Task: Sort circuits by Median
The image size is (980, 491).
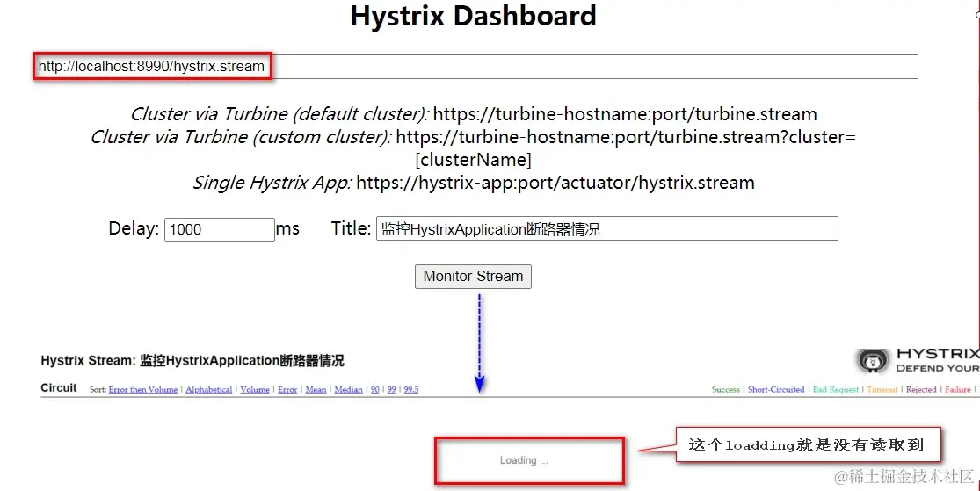Action: 348,389
